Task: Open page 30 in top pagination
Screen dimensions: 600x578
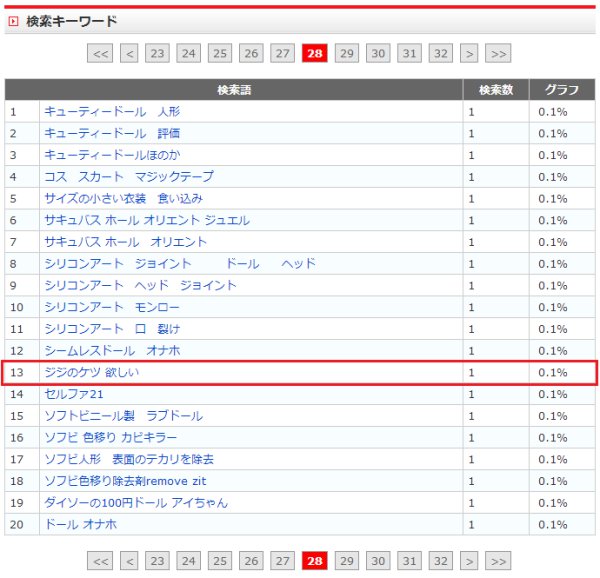Action: click(378, 53)
